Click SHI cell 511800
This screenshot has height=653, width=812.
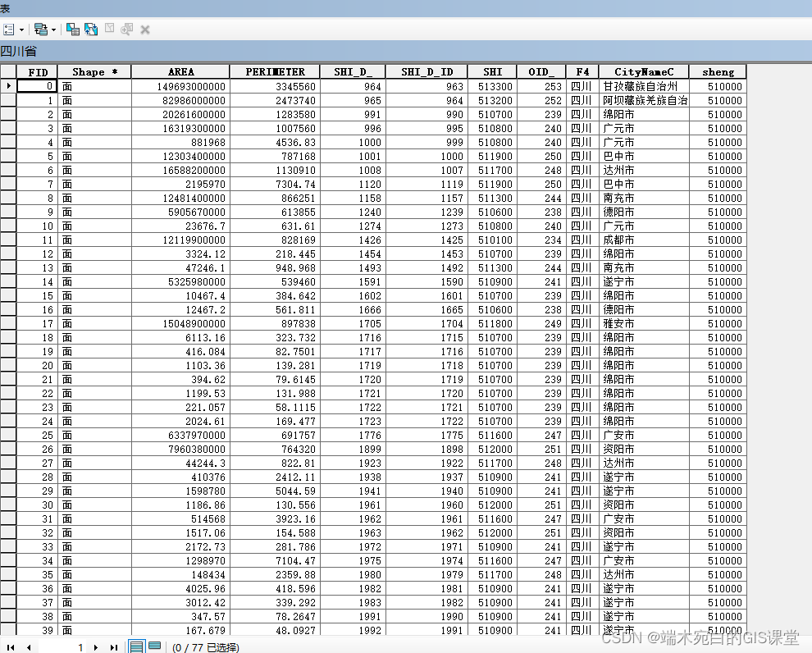[492, 324]
